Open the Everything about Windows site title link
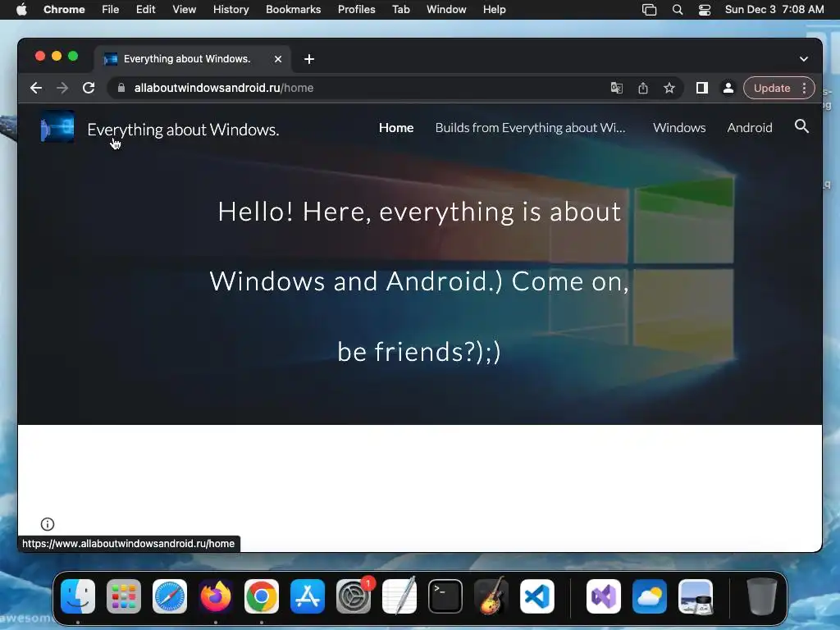This screenshot has height=630, width=840. pos(183,130)
